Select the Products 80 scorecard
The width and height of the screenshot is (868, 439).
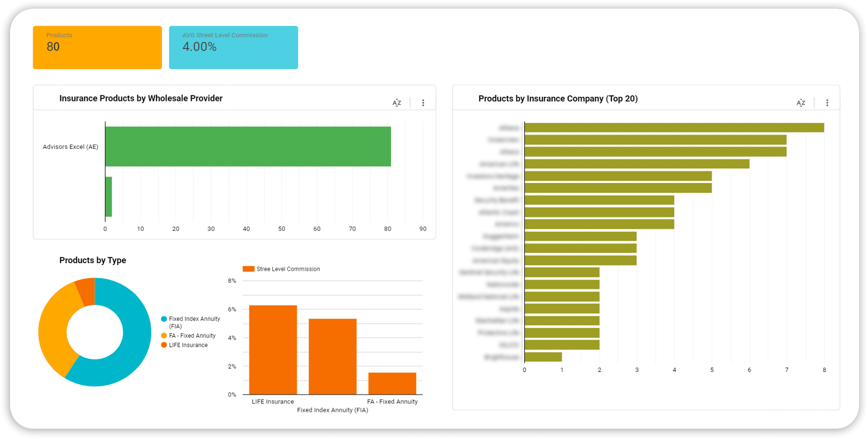point(97,47)
